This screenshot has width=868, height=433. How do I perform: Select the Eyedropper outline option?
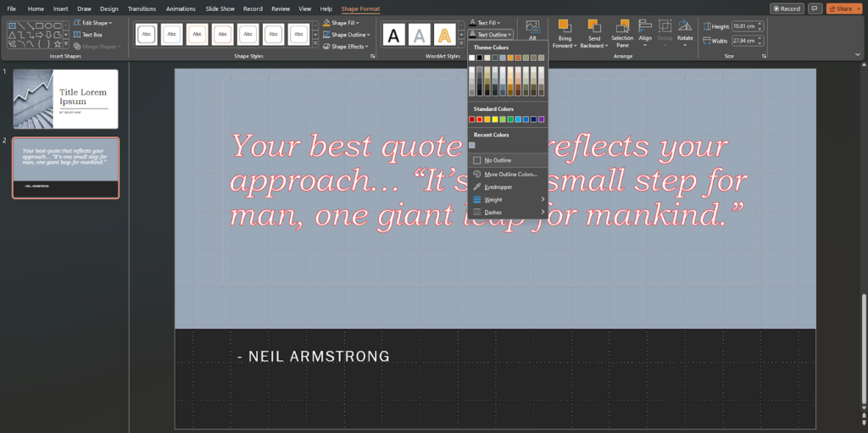click(498, 186)
